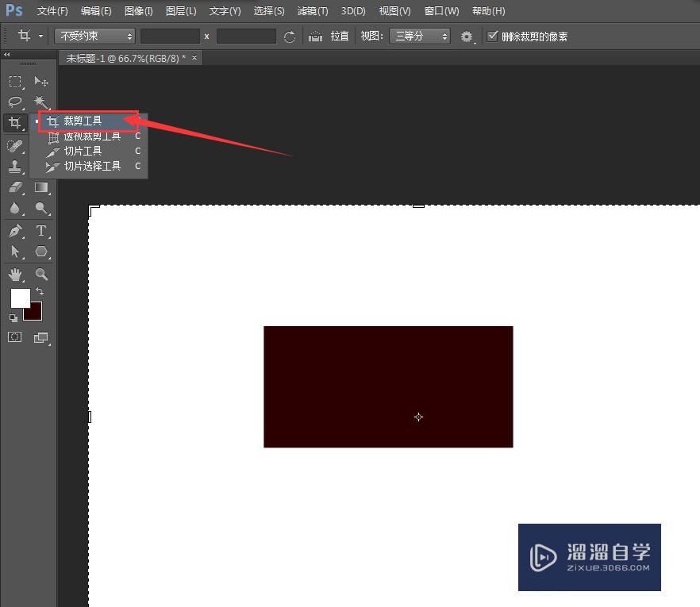Select the Gradient tool
The height and width of the screenshot is (607, 700).
coord(41,187)
